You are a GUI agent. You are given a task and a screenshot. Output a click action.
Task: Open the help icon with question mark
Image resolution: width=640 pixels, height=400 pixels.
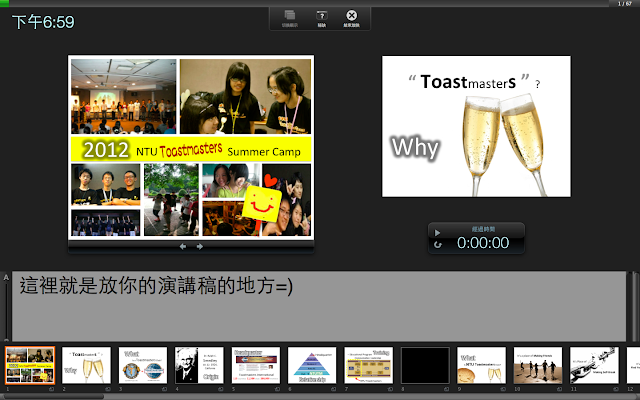pos(322,16)
